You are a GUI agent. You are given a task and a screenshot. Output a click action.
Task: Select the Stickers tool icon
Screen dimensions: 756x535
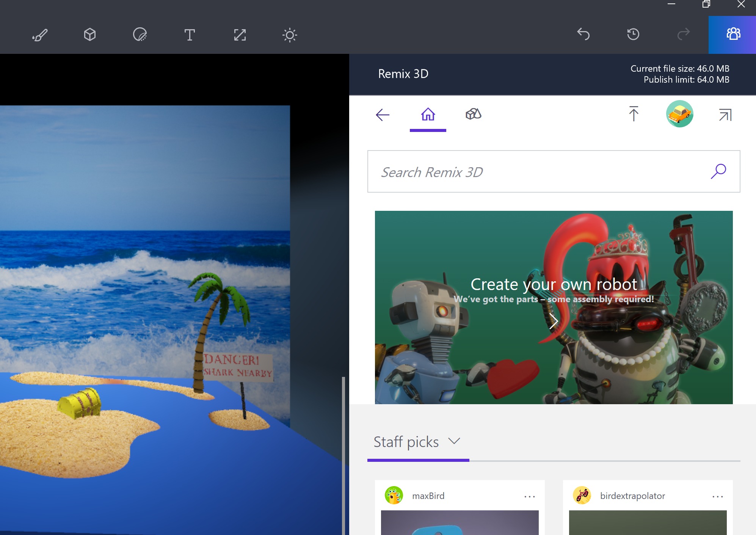tap(140, 35)
